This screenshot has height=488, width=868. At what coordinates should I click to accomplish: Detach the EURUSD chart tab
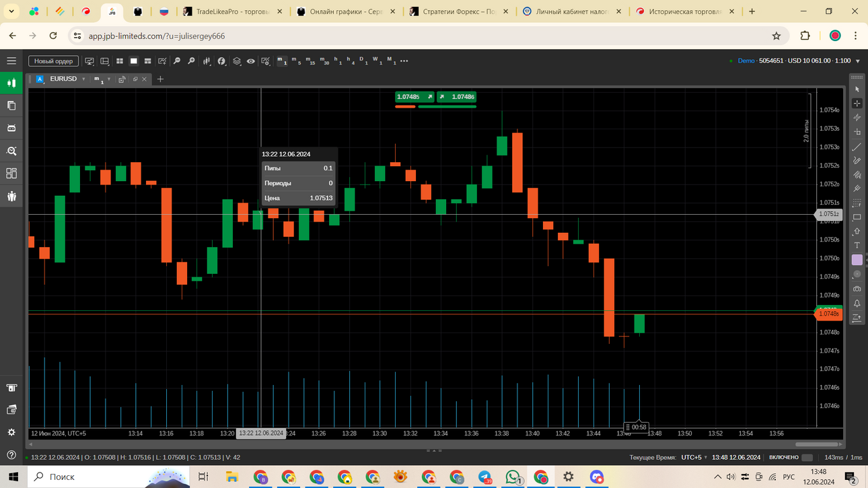pyautogui.click(x=135, y=79)
